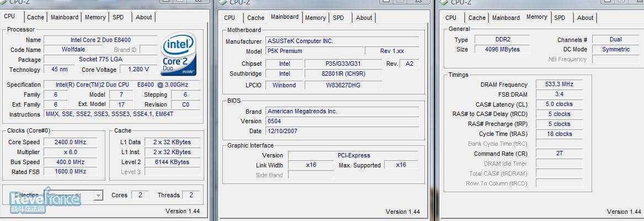Click the DC Mode value 'Symmetric'
Image resolution: width=644 pixels, height=221 pixels.
click(x=616, y=49)
